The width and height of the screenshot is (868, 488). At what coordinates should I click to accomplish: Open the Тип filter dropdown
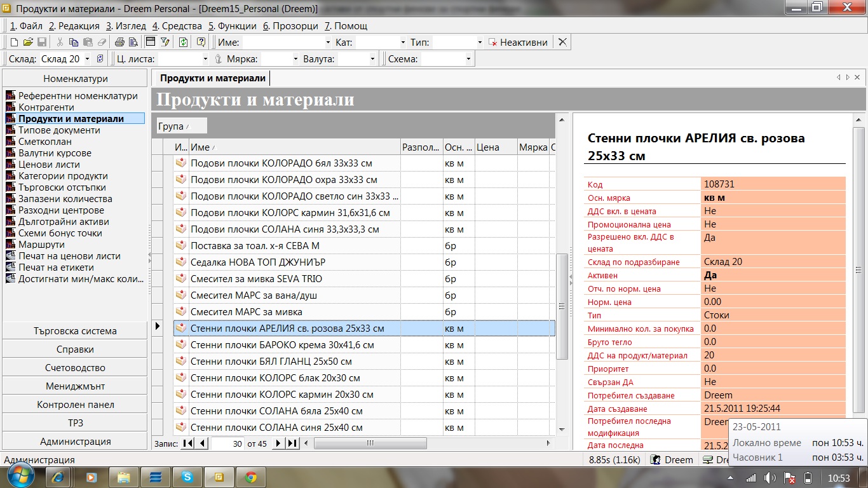pos(480,43)
